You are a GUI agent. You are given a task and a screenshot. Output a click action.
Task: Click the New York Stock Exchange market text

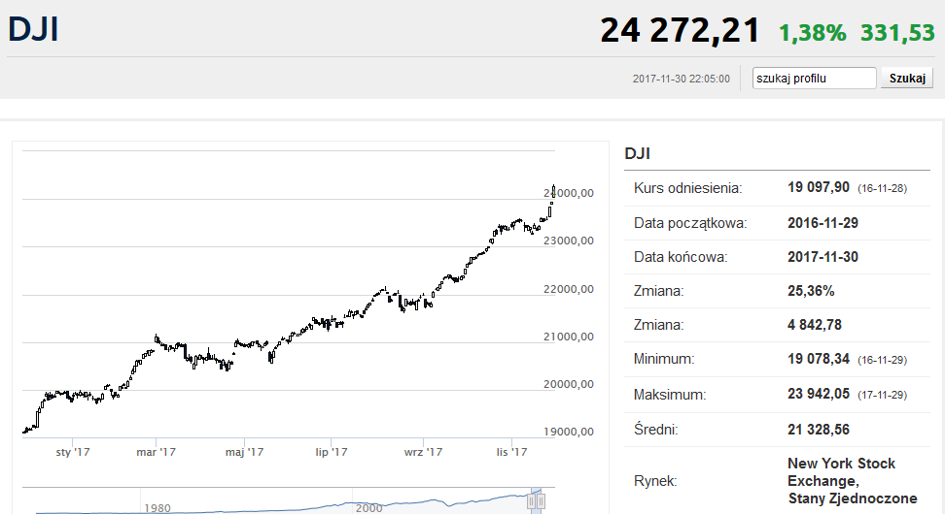click(x=852, y=481)
